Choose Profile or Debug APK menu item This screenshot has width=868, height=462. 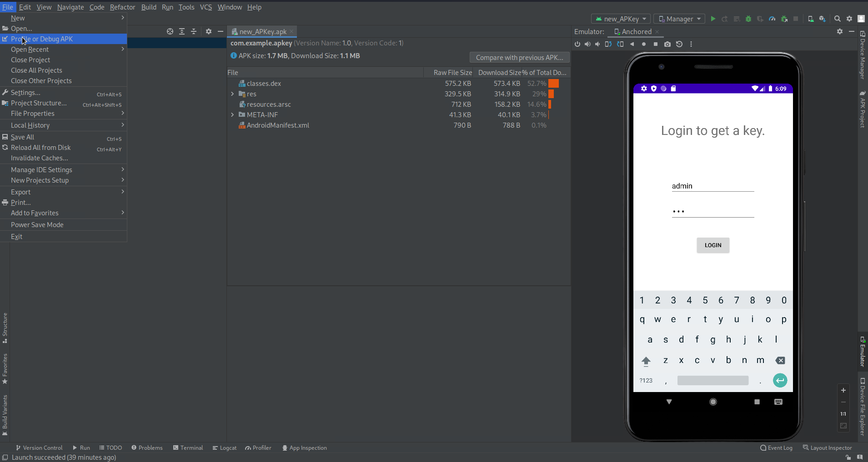click(64, 39)
